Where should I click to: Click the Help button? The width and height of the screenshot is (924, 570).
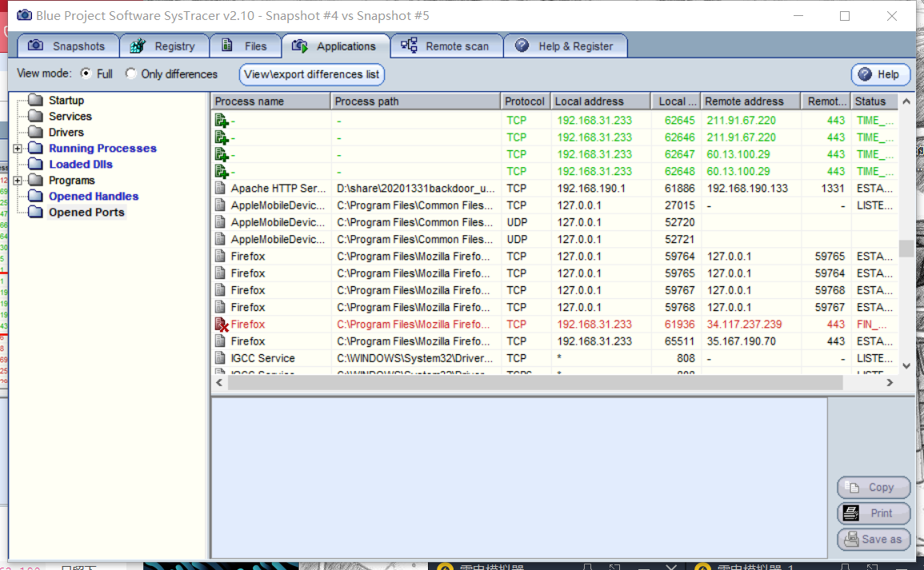point(880,74)
